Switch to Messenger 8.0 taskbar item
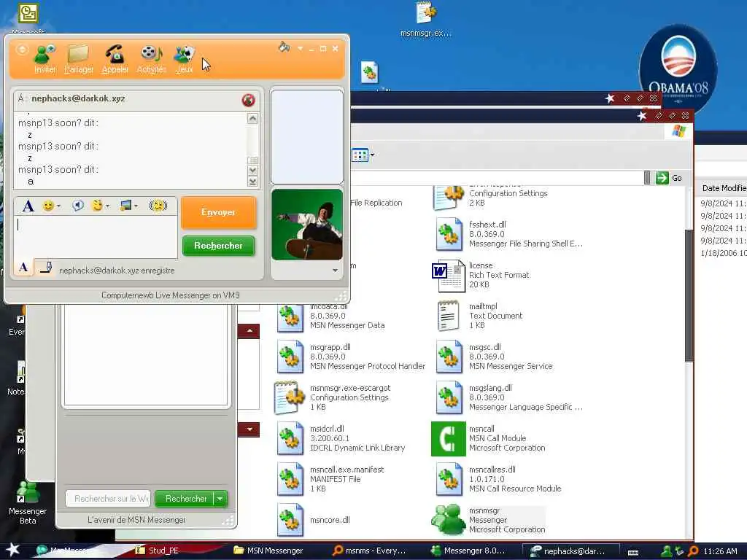This screenshot has width=747, height=560. 468,551
